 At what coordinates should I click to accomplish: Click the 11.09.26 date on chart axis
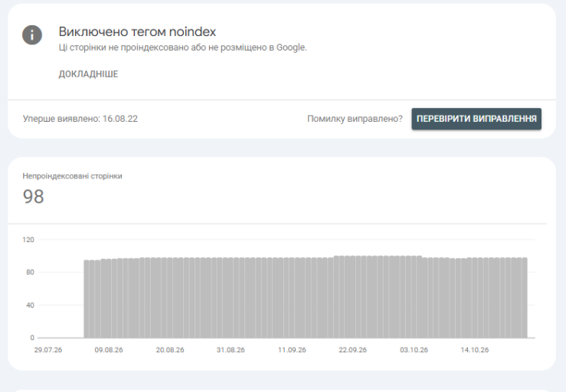292,350
